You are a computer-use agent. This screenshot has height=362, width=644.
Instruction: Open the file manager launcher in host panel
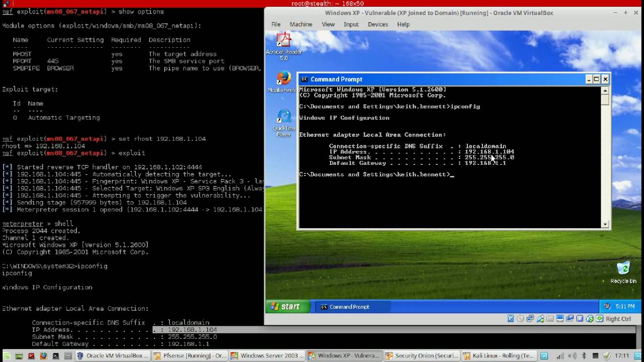pos(68,355)
